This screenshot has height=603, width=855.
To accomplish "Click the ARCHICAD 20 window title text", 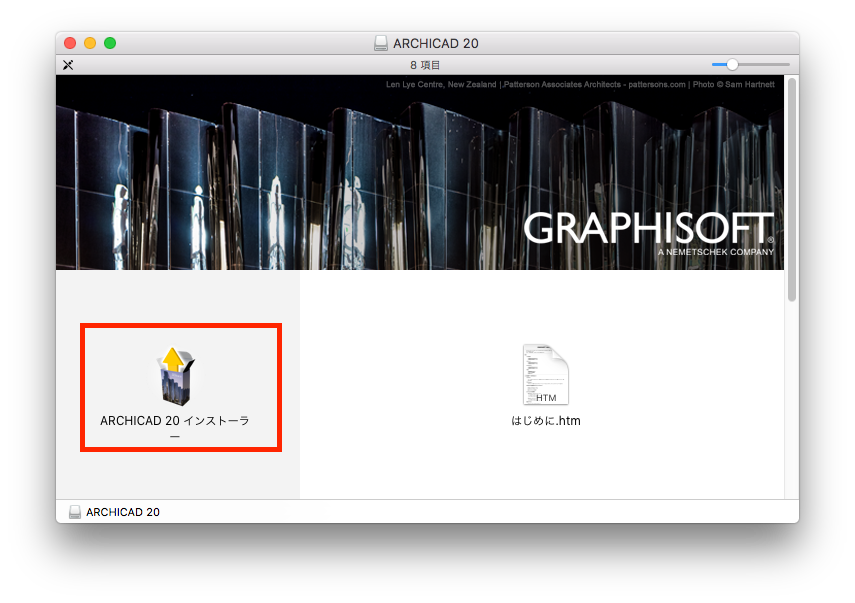I will [436, 44].
